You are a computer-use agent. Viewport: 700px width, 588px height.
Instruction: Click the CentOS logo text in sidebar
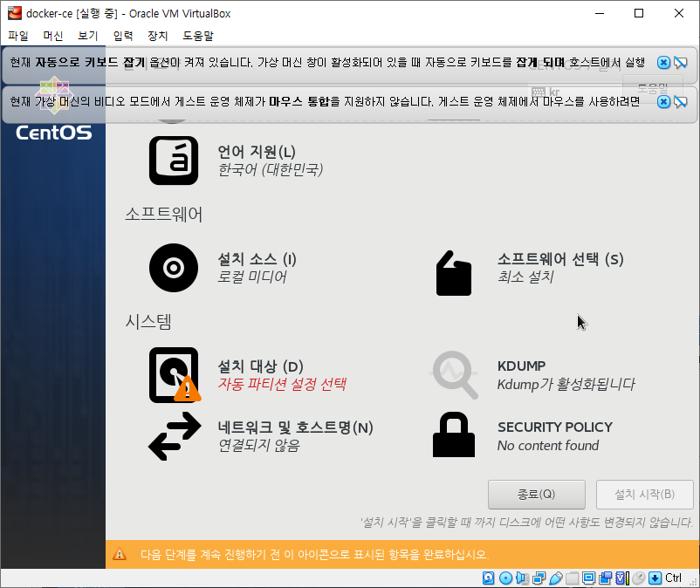point(53,133)
